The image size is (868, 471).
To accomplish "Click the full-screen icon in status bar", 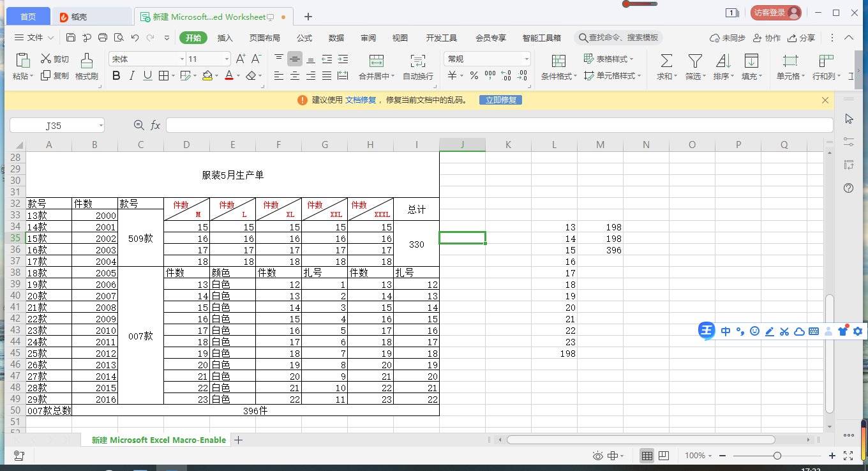I will pyautogui.click(x=848, y=456).
